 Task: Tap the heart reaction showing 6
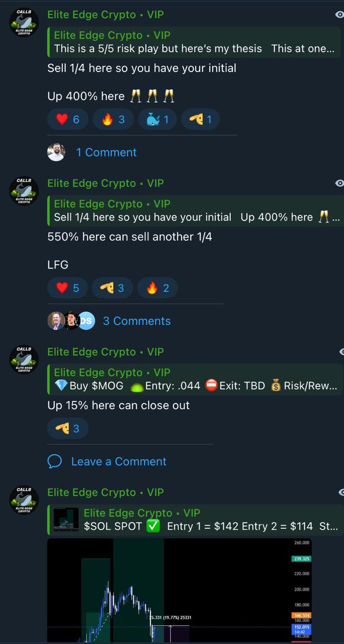tap(68, 119)
